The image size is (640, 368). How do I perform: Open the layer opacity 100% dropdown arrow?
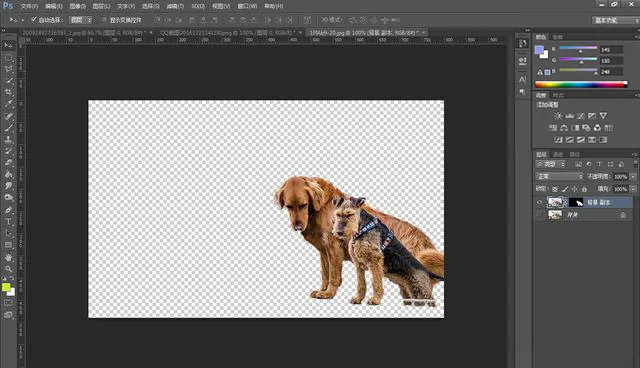633,177
